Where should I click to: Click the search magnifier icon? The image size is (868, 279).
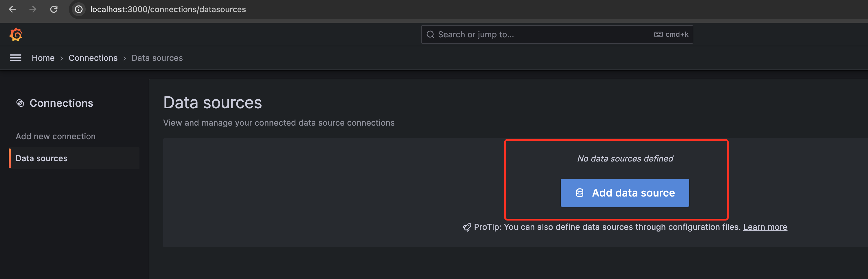[x=430, y=34]
